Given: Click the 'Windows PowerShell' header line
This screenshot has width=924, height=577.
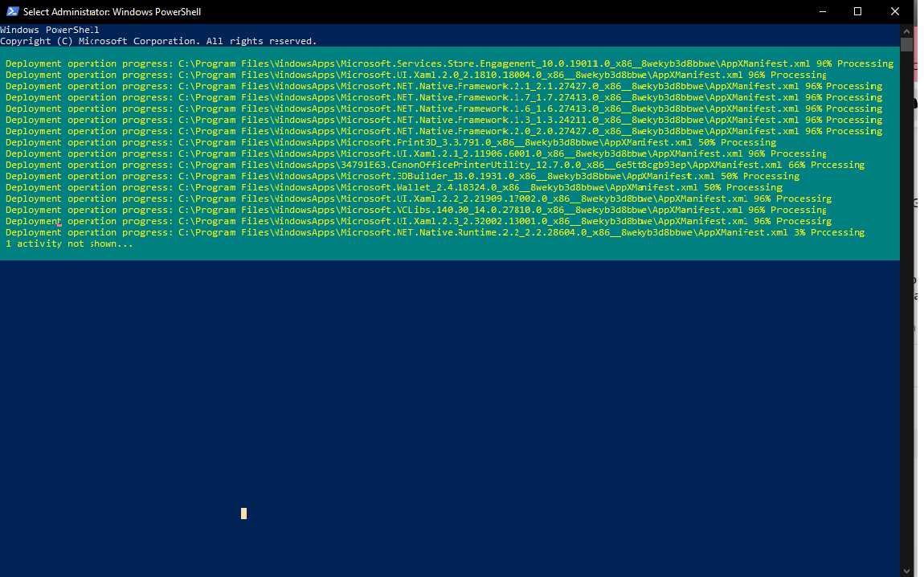Looking at the screenshot, I should click(x=50, y=30).
